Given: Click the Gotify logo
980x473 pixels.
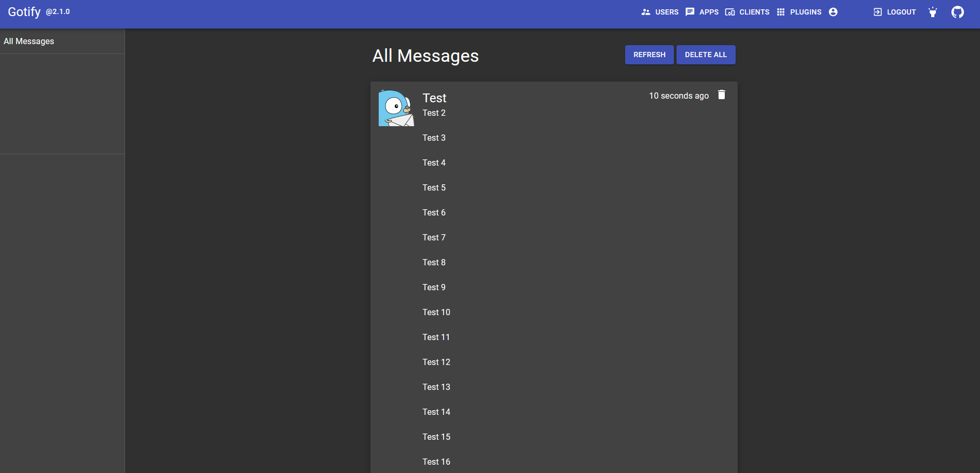Looking at the screenshot, I should click(x=24, y=11).
